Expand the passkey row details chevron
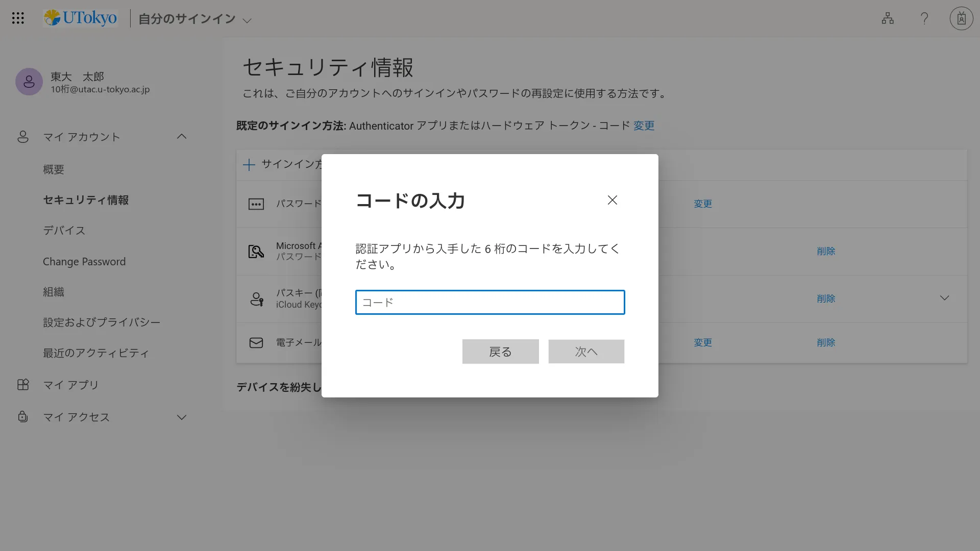Viewport: 980px width, 551px height. 944,298
